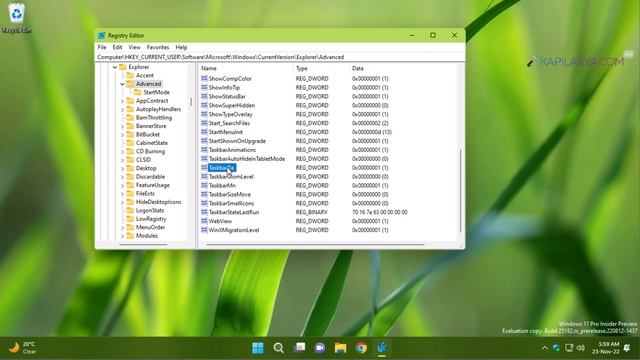This screenshot has width=640, height=360.
Task: Collapse the Advanced tree node
Action: tap(122, 84)
